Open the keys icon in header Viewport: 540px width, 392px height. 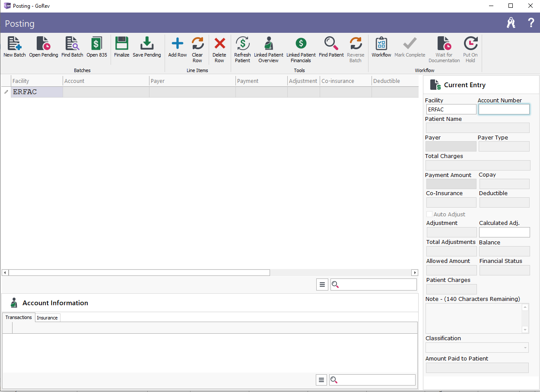511,23
